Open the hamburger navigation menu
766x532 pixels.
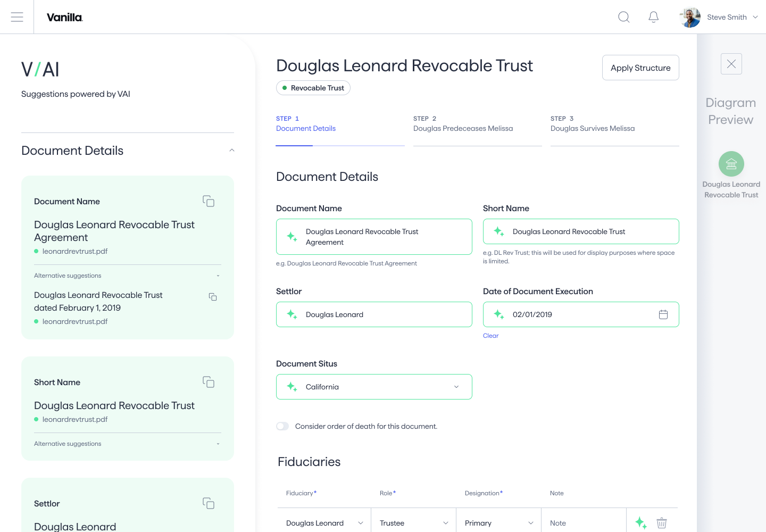(x=17, y=16)
